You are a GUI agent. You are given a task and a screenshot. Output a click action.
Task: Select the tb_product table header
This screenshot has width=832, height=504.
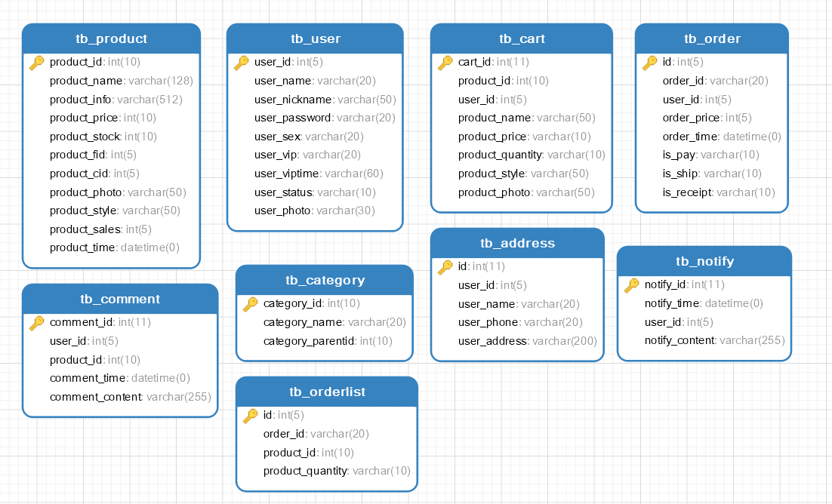pos(111,38)
